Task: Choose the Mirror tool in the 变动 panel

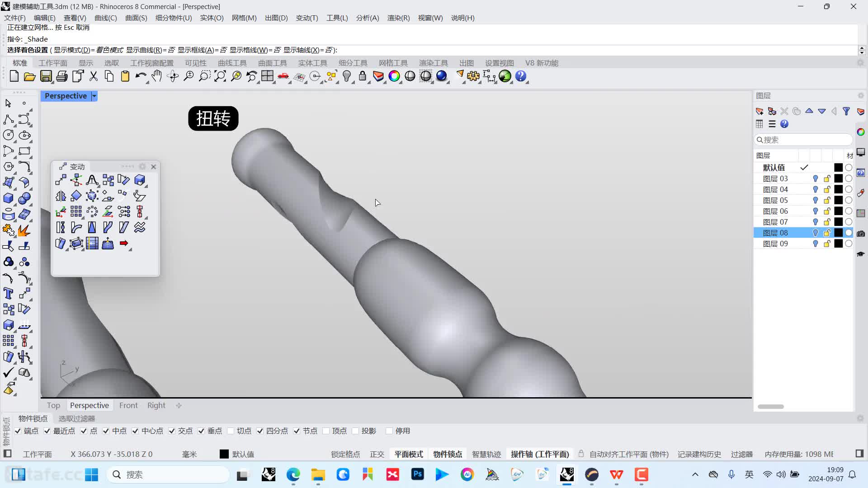Action: (61, 196)
